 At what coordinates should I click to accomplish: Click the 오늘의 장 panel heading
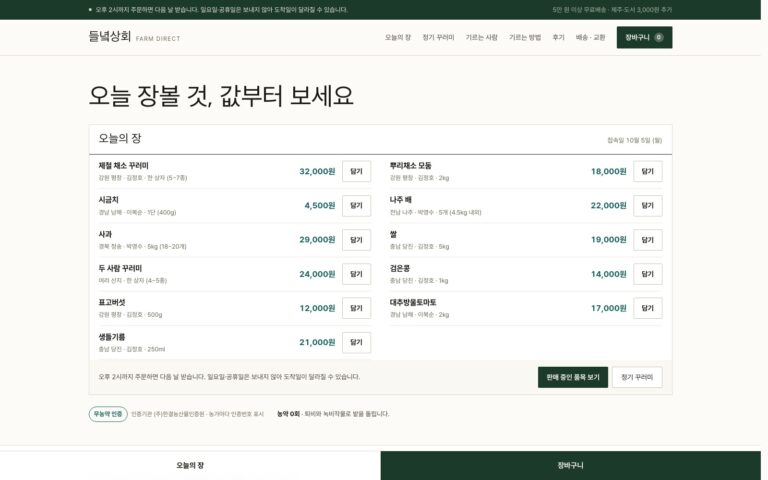click(120, 139)
